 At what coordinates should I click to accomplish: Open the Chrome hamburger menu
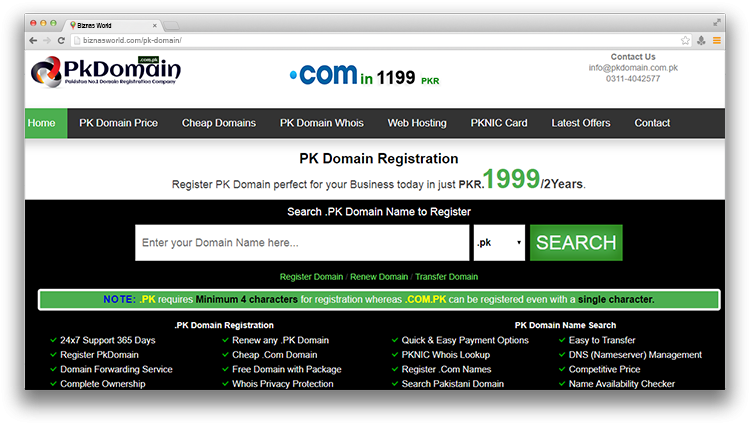tap(716, 40)
